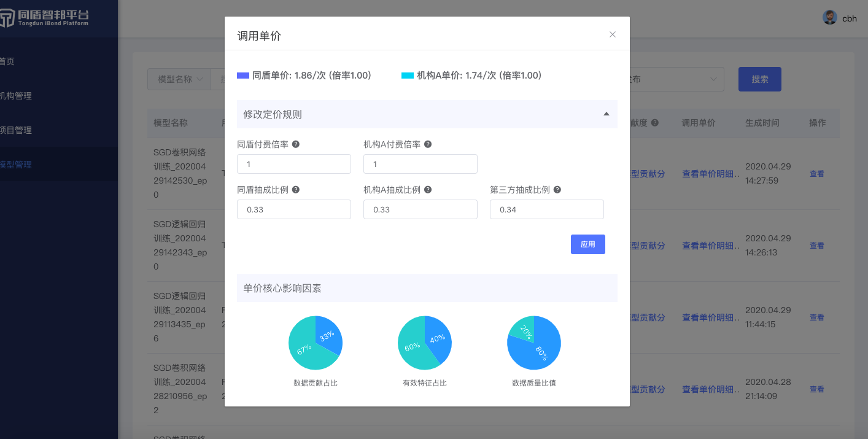Click the 同盾付费倍率 input field
Viewport: 868px width, 439px height.
click(x=293, y=164)
